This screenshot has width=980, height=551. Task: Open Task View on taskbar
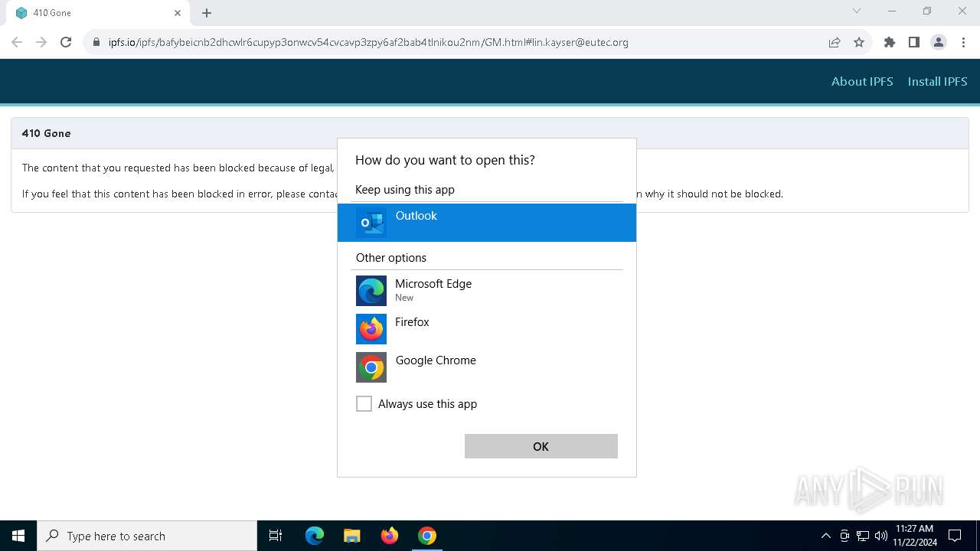click(x=276, y=536)
